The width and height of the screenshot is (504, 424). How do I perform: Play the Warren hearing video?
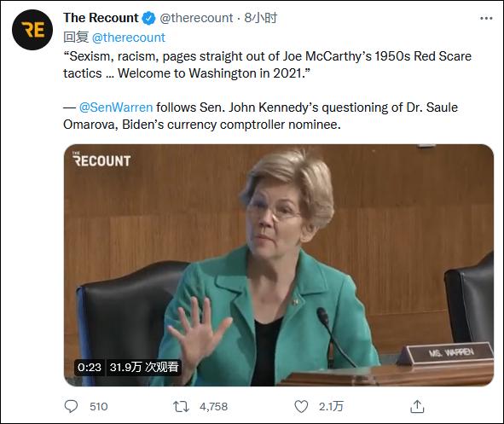coord(279,265)
